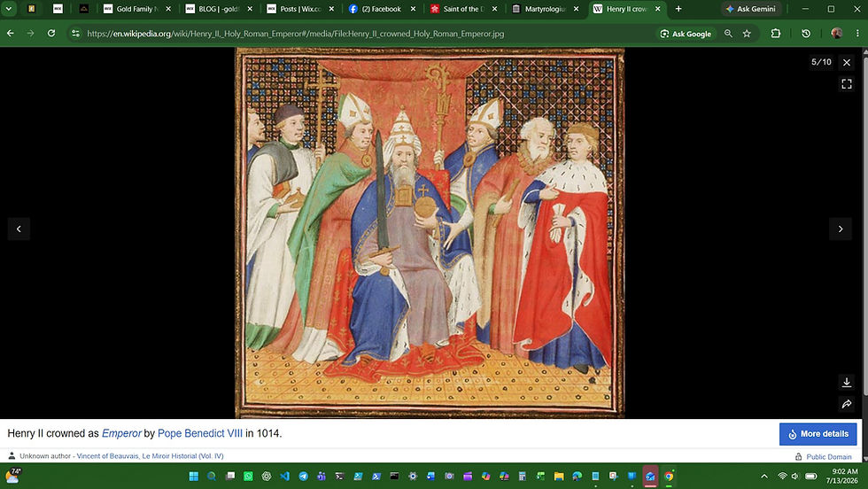Image resolution: width=868 pixels, height=489 pixels.
Task: Switch to Facebook tab
Action: pyautogui.click(x=382, y=9)
